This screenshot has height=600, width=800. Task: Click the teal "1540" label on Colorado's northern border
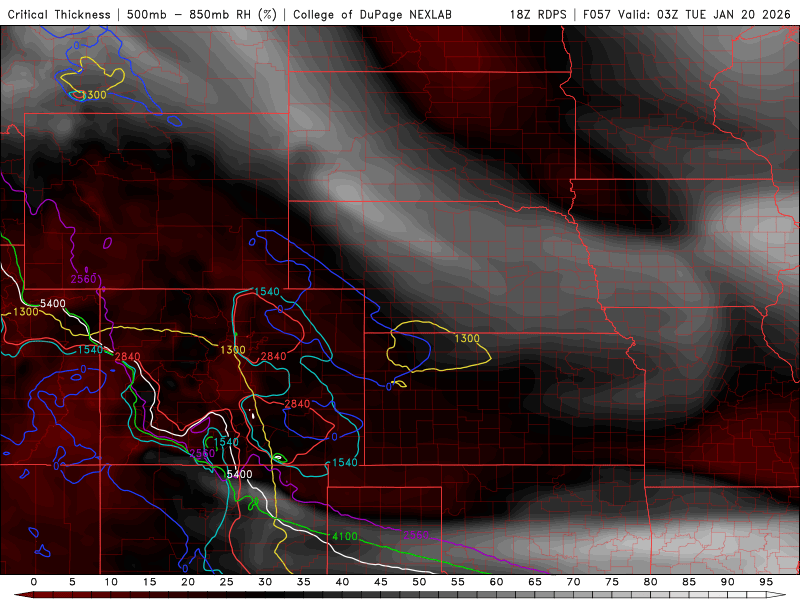point(267,291)
